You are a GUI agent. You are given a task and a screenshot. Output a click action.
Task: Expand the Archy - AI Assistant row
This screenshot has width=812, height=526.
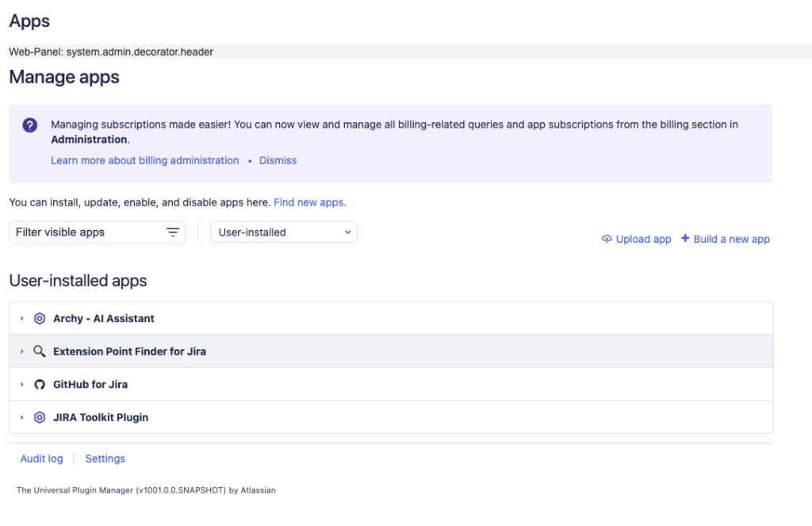click(22, 318)
